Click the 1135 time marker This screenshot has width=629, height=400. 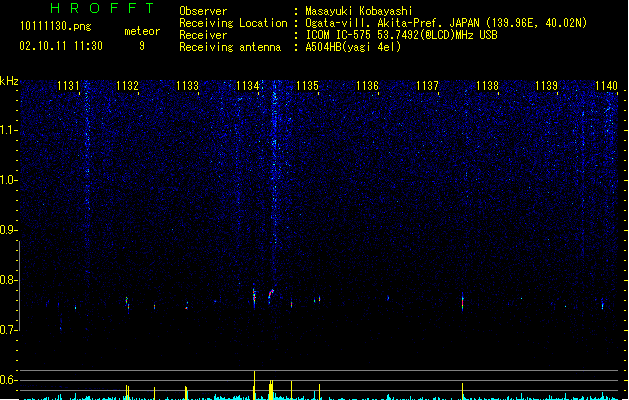click(x=307, y=86)
